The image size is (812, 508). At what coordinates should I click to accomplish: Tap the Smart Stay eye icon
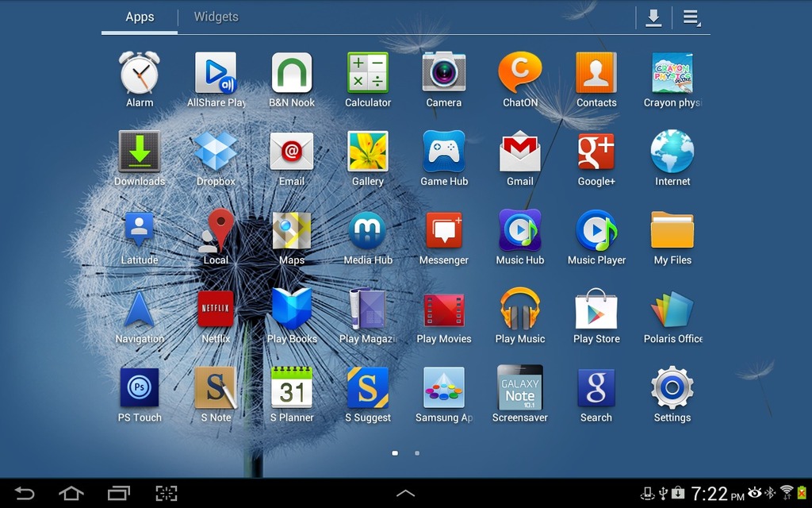(x=755, y=492)
